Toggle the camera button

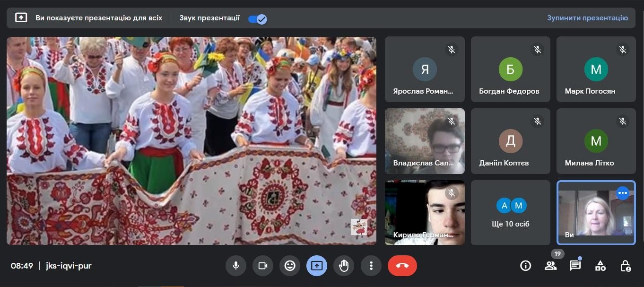click(262, 266)
